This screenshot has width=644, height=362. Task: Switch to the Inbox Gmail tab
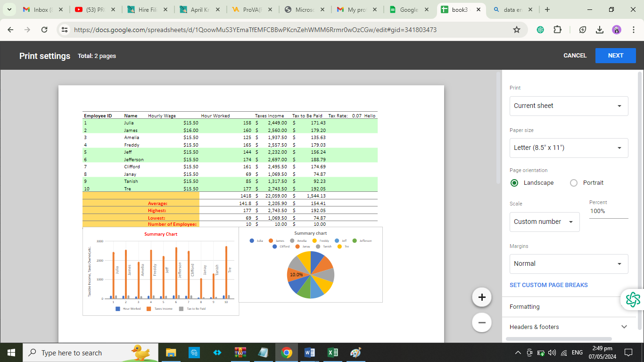click(43, 9)
